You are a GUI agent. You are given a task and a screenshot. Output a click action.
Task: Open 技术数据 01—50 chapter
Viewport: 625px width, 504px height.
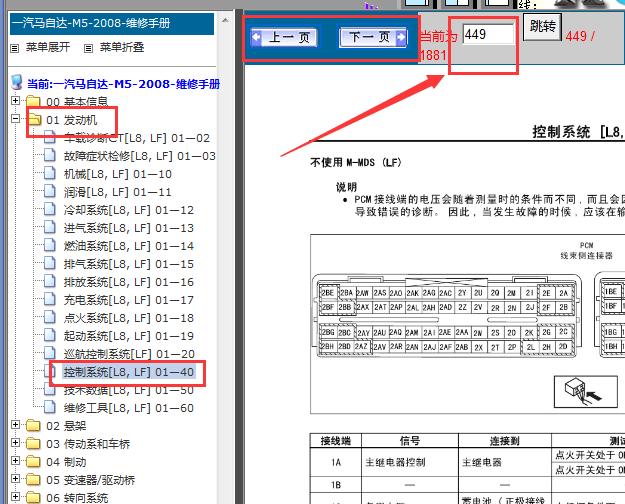(x=129, y=390)
